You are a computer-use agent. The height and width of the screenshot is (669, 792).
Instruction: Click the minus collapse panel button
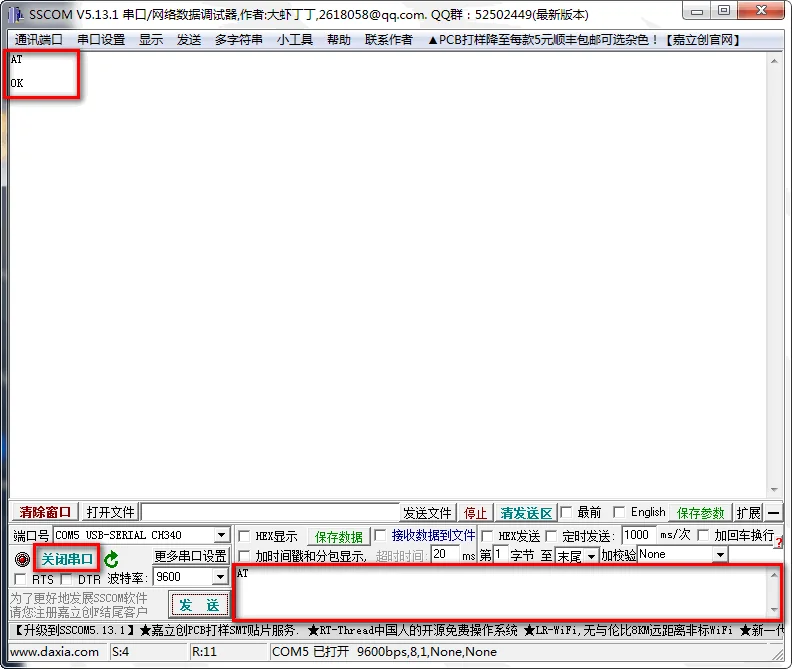[x=773, y=513]
